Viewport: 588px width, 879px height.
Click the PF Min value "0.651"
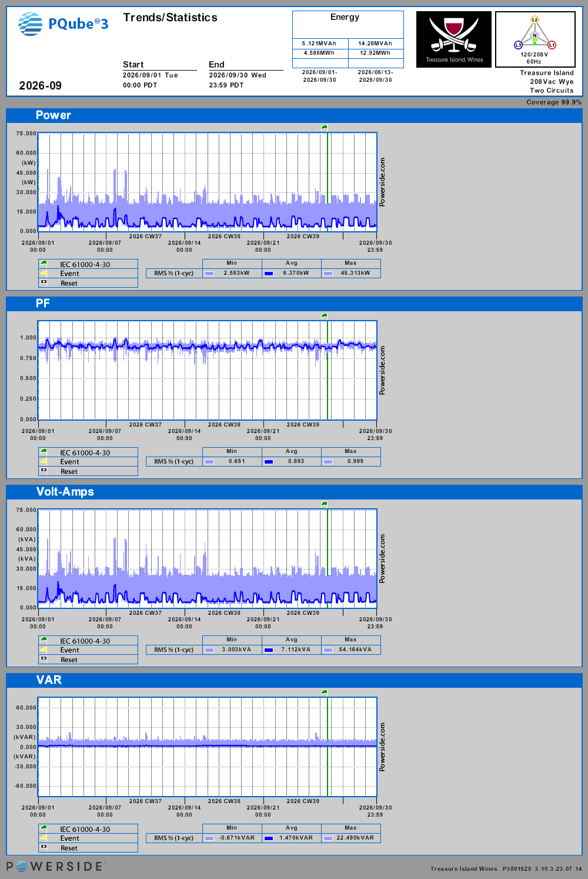pyautogui.click(x=237, y=461)
